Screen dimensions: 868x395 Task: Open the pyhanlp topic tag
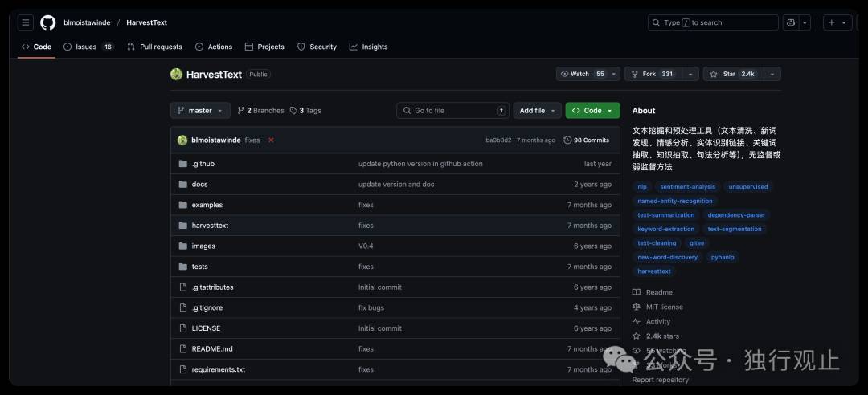723,257
